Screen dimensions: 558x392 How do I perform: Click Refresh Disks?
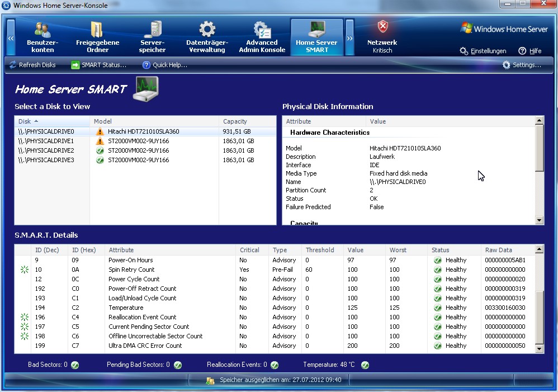click(32, 65)
